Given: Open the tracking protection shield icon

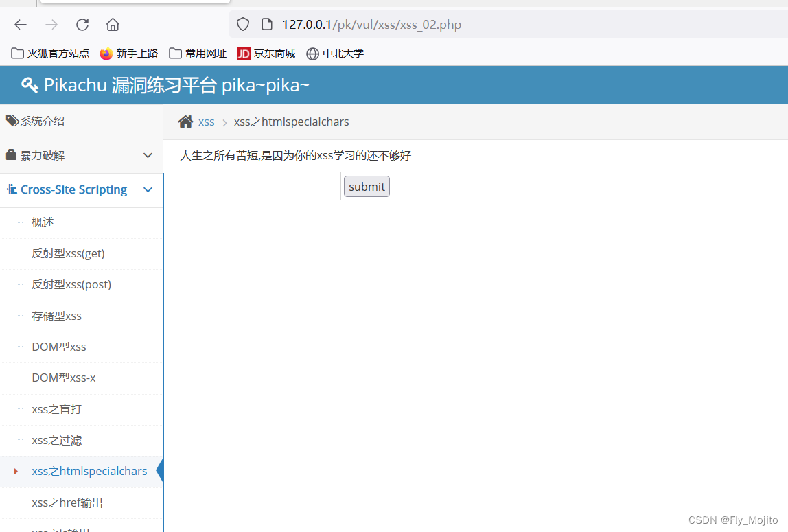Looking at the screenshot, I should click(x=242, y=24).
